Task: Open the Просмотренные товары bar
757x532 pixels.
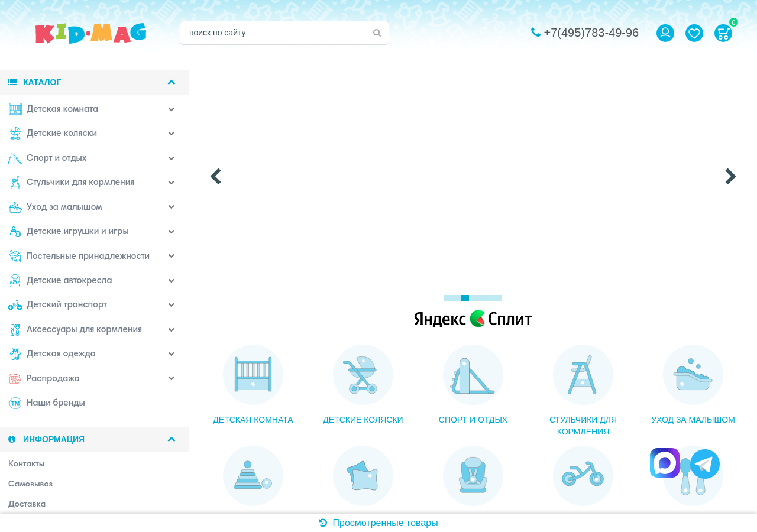Action: click(x=378, y=523)
